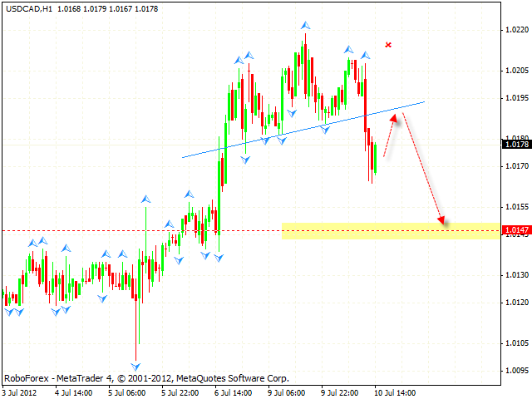Select the fractal arrow below the lowest wick

pos(135,366)
